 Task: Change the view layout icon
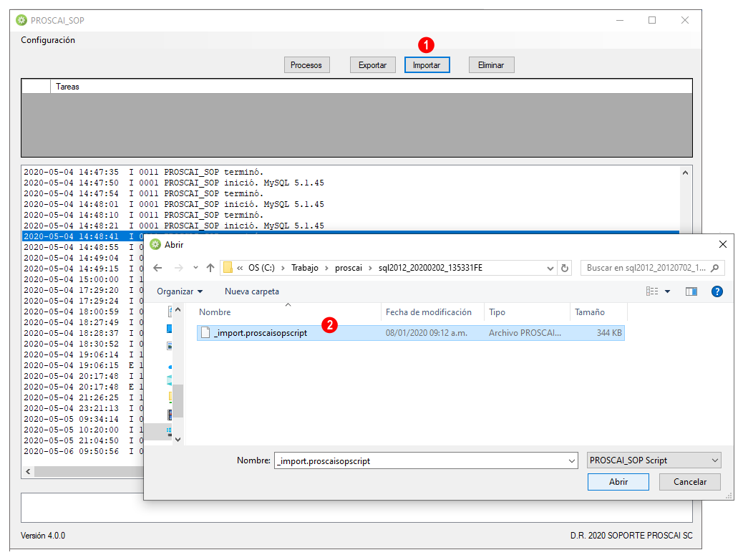pyautogui.click(x=652, y=291)
